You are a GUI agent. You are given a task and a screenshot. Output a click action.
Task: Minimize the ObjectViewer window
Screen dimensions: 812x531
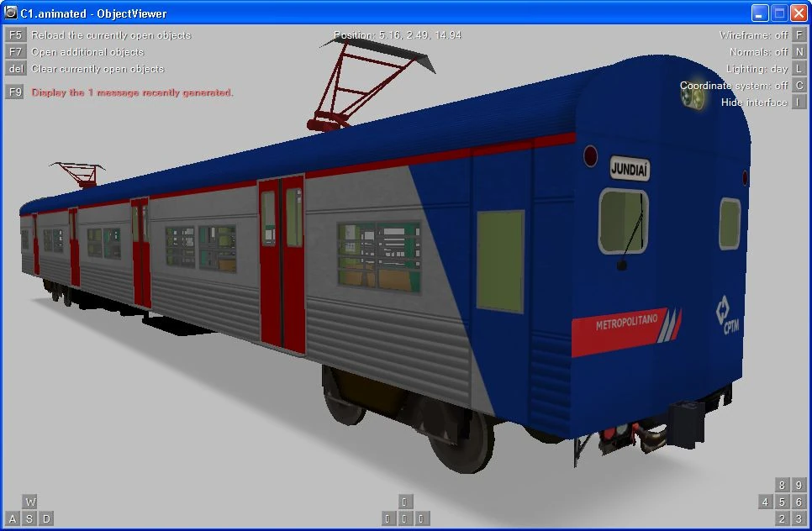(760, 13)
